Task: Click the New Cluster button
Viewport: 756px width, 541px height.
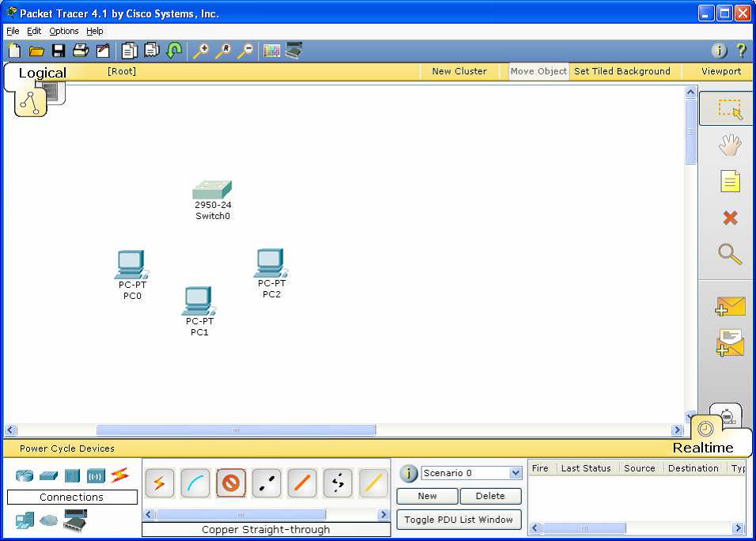Action: point(459,71)
